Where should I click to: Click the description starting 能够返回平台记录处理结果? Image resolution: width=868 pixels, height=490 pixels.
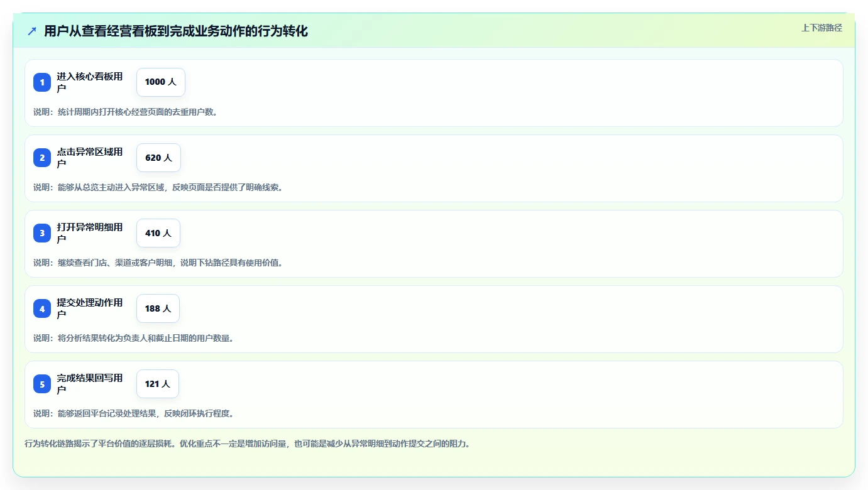pos(133,413)
